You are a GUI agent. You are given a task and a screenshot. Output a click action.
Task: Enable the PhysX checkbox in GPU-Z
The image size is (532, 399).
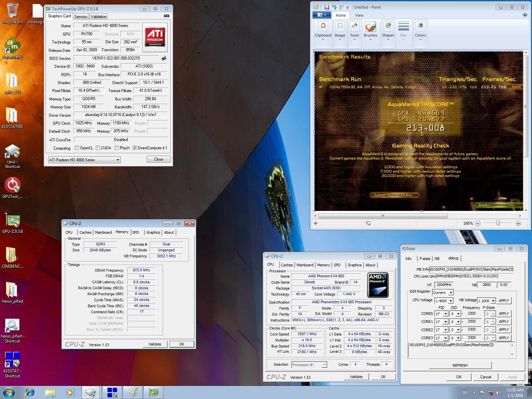[116, 148]
